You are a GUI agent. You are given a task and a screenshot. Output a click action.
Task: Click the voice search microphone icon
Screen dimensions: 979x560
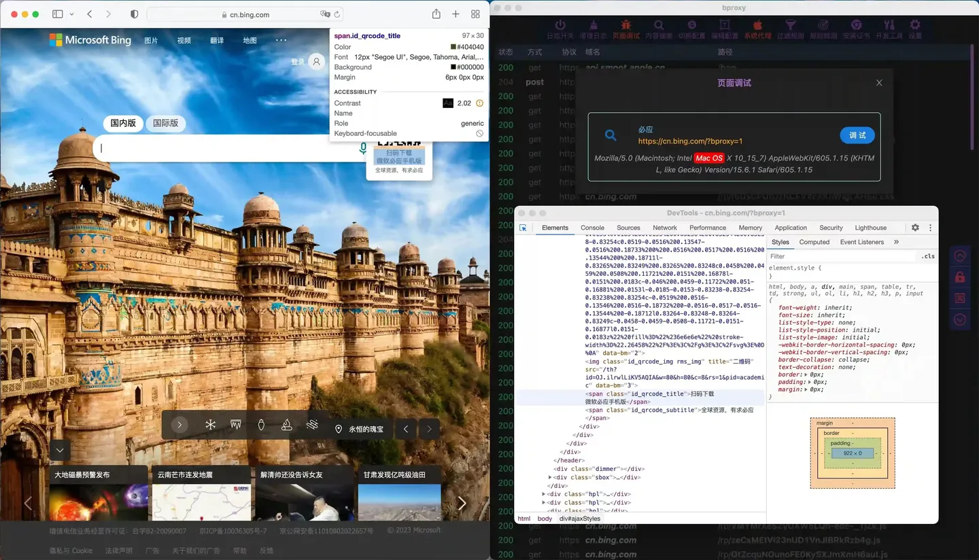tap(363, 147)
